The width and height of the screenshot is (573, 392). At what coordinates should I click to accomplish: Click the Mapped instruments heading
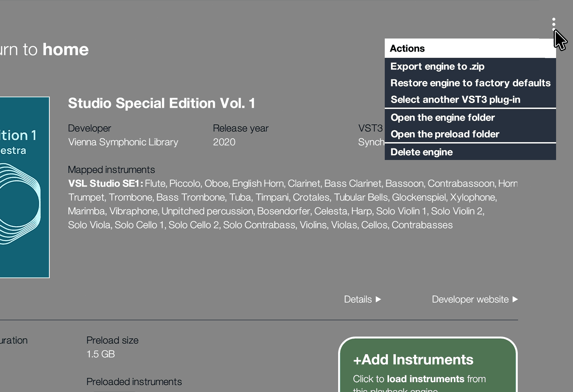click(x=111, y=170)
